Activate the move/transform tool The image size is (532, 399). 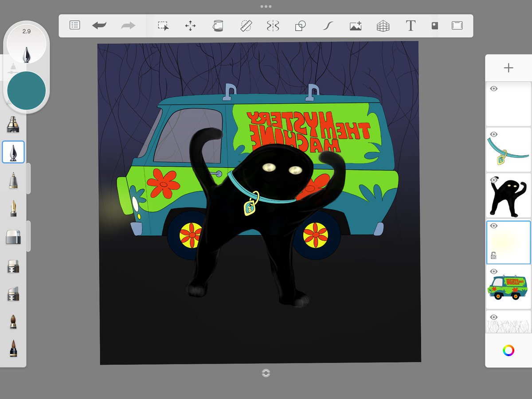(x=190, y=26)
